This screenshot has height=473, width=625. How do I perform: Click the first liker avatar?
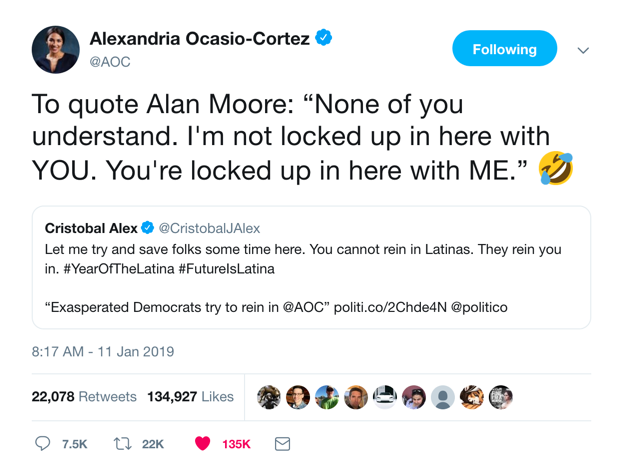point(268,397)
